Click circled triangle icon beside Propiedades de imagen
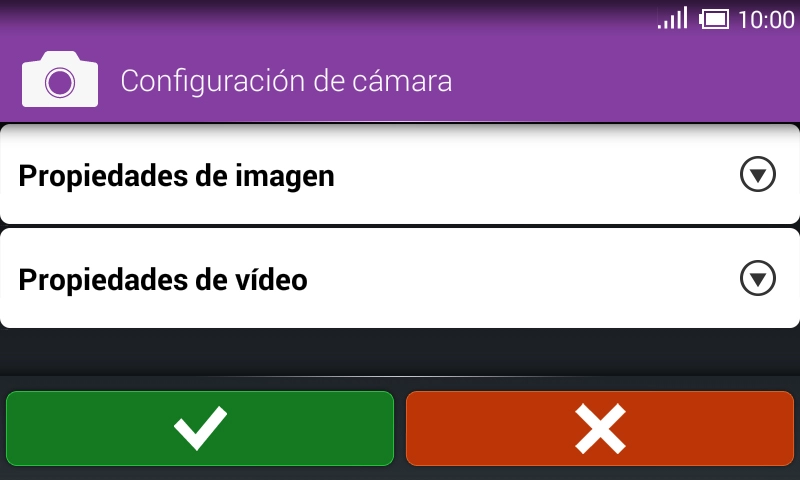Image resolution: width=800 pixels, height=480 pixels. (758, 174)
